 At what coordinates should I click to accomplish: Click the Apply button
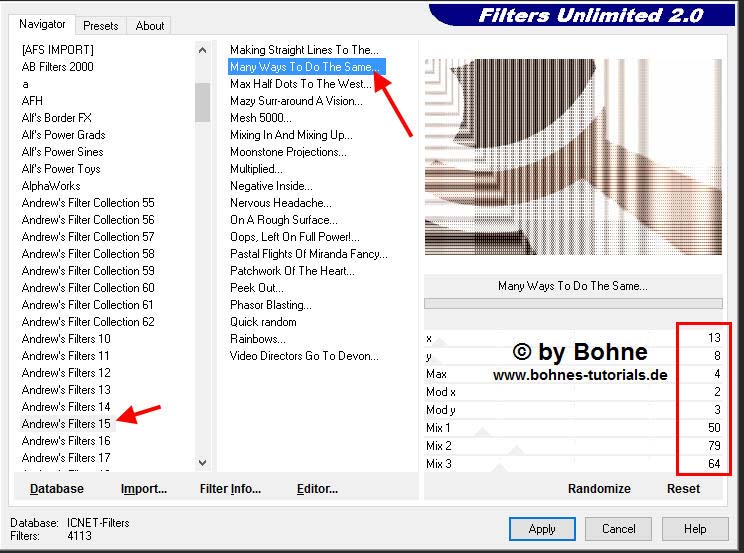point(541,528)
